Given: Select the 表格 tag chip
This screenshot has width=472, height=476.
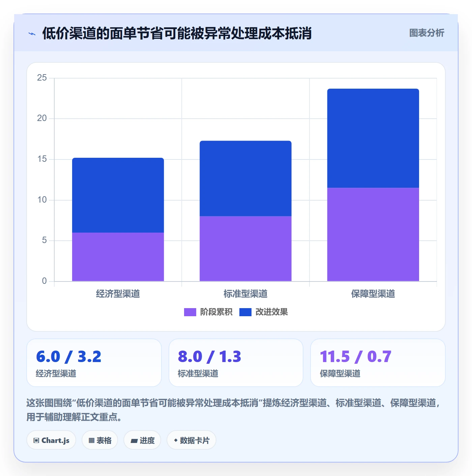Looking at the screenshot, I should pos(100,440).
